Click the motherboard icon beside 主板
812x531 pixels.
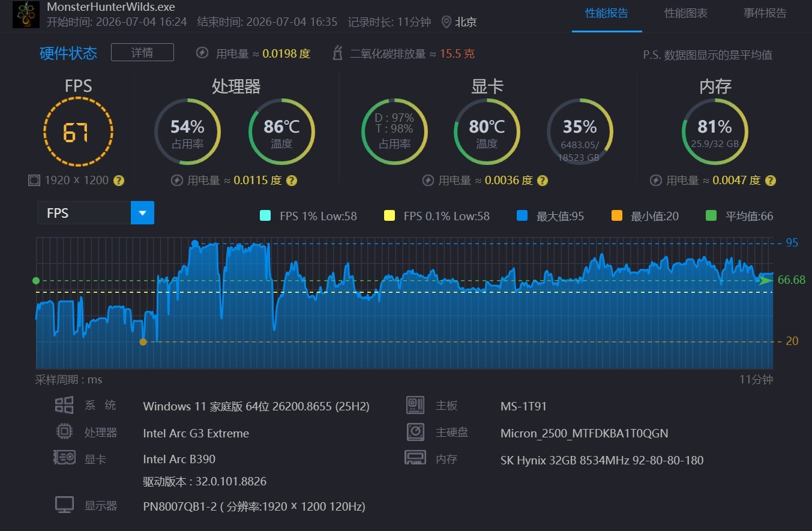click(x=415, y=405)
